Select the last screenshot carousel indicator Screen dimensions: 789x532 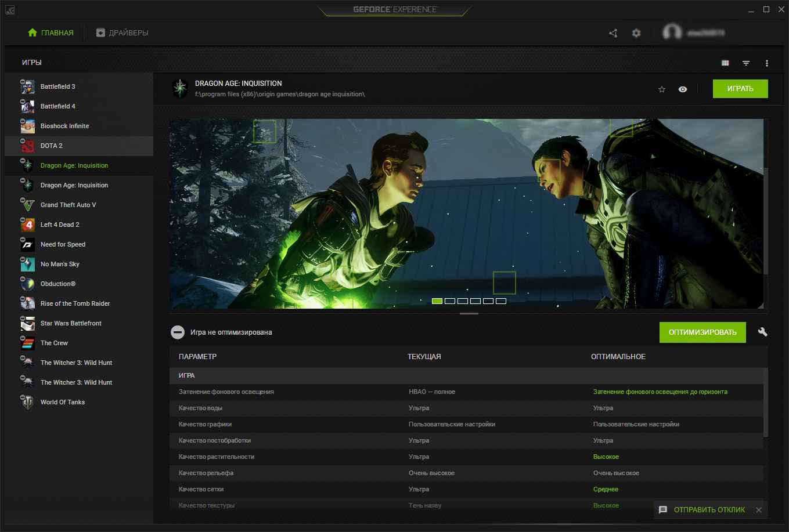(501, 301)
